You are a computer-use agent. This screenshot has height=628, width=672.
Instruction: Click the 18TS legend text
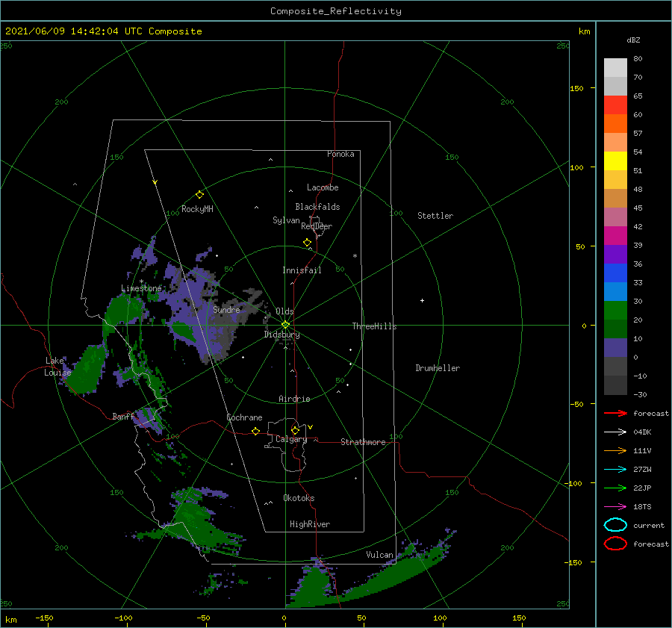point(642,507)
